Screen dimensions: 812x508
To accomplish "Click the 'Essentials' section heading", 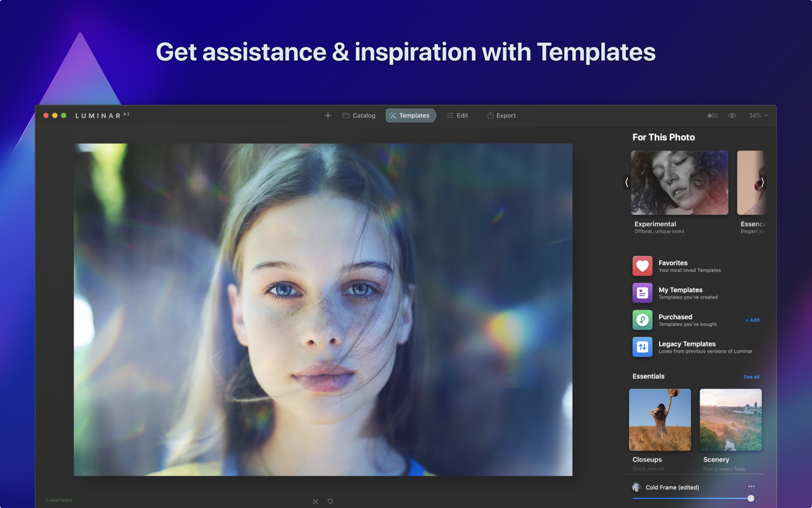I will click(x=648, y=377).
